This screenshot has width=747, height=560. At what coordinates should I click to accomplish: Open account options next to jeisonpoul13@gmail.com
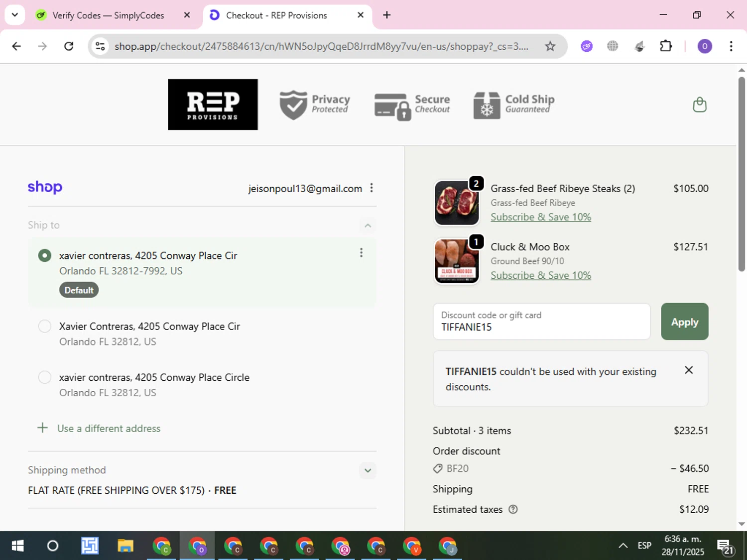372,188
